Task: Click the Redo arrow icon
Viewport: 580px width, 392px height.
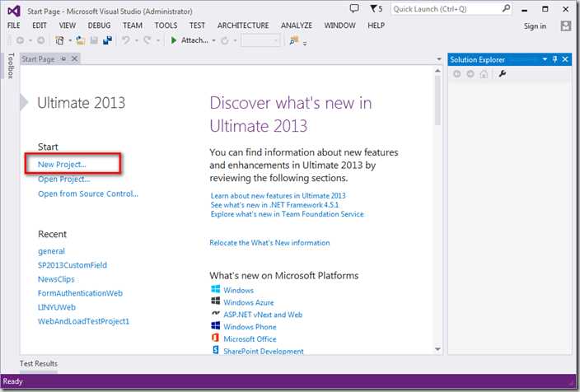Action: point(147,40)
